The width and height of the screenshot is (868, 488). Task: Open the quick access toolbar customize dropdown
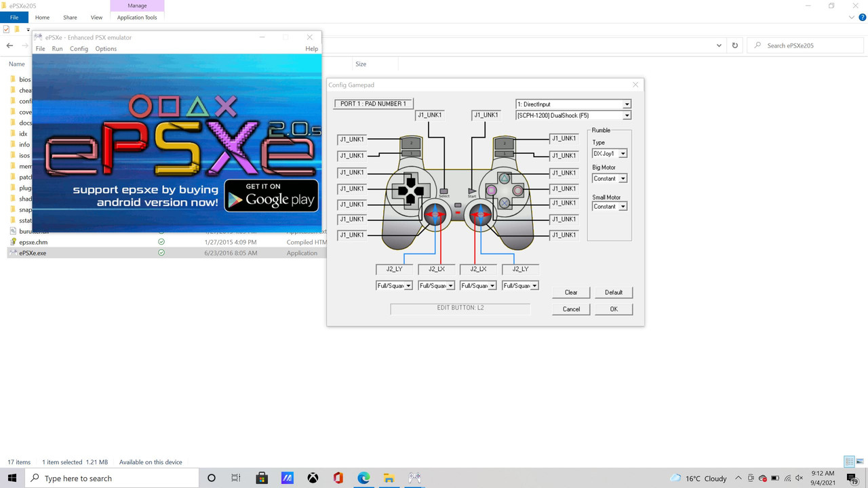click(28, 29)
